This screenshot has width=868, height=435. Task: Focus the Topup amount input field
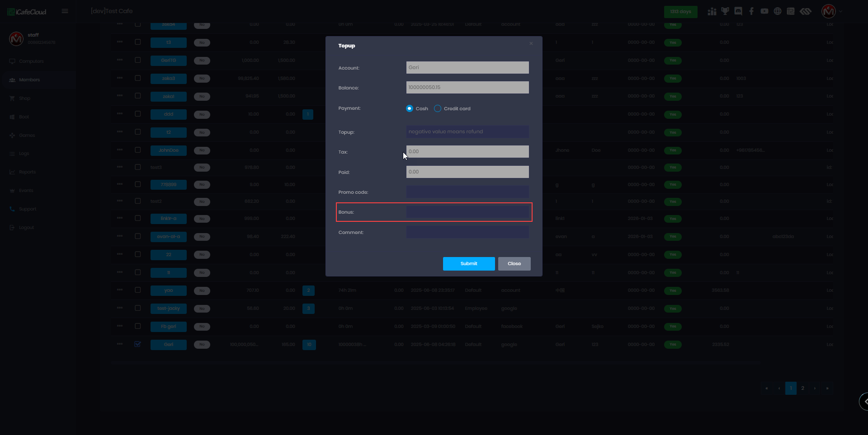point(467,132)
